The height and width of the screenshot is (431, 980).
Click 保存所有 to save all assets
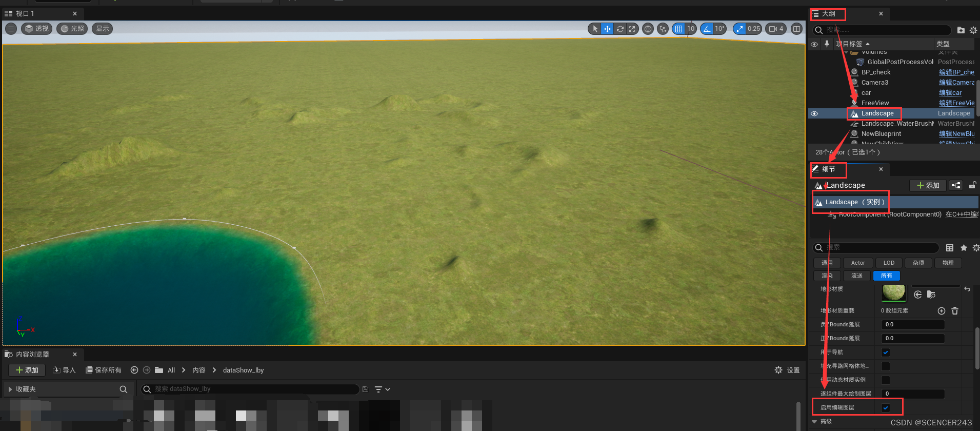[x=103, y=370]
